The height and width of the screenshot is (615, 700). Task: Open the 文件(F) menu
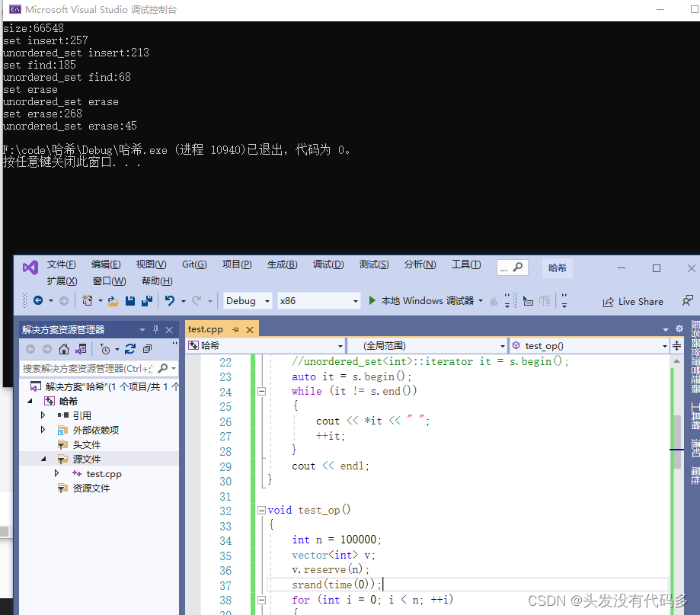[x=62, y=264]
